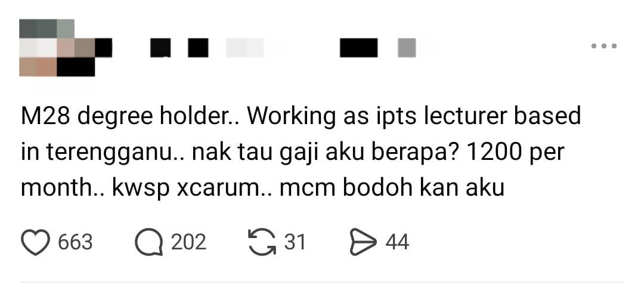
Task: Open replies via the comment bubble icon
Action: click(x=148, y=242)
